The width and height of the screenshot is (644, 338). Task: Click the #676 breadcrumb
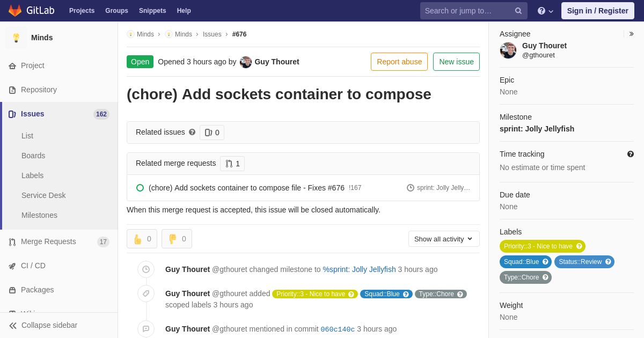point(239,34)
